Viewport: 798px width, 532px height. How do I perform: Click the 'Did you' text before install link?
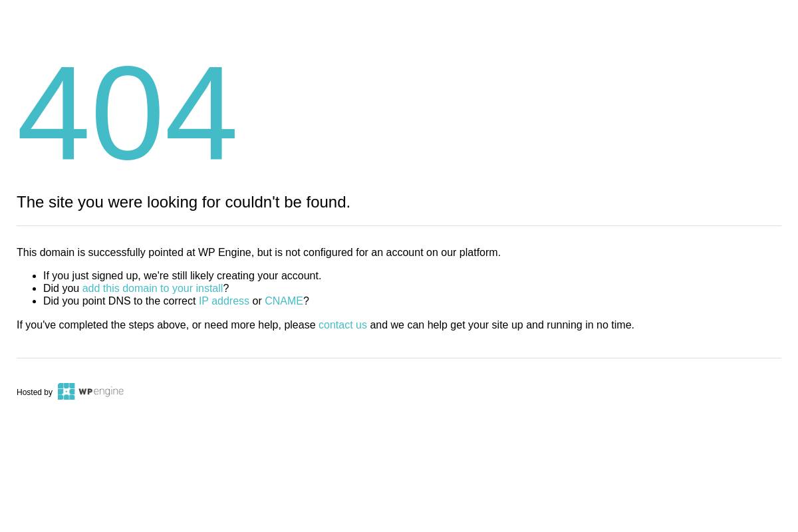(61, 288)
